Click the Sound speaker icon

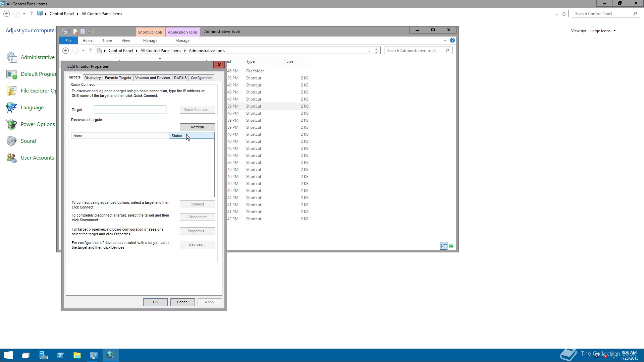tap(12, 141)
